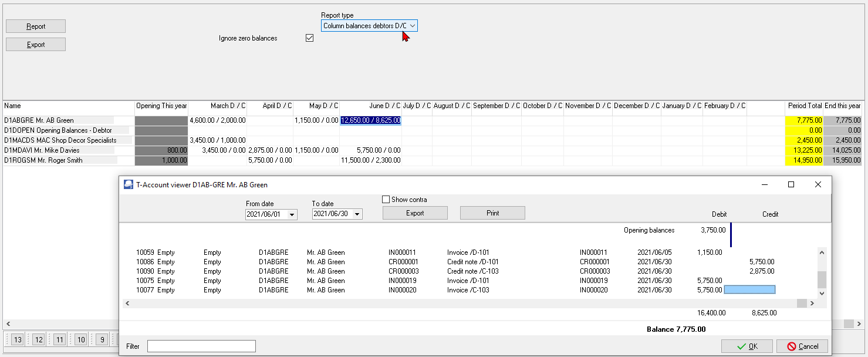Click the transaction list scroll-down arrow
Screen dimensions: 868x357
pyautogui.click(x=822, y=293)
